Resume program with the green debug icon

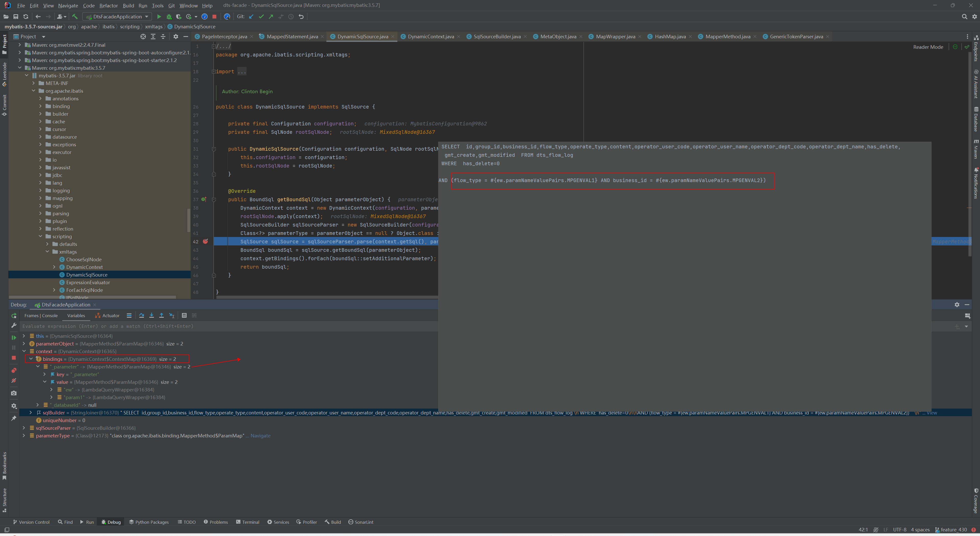(x=14, y=338)
